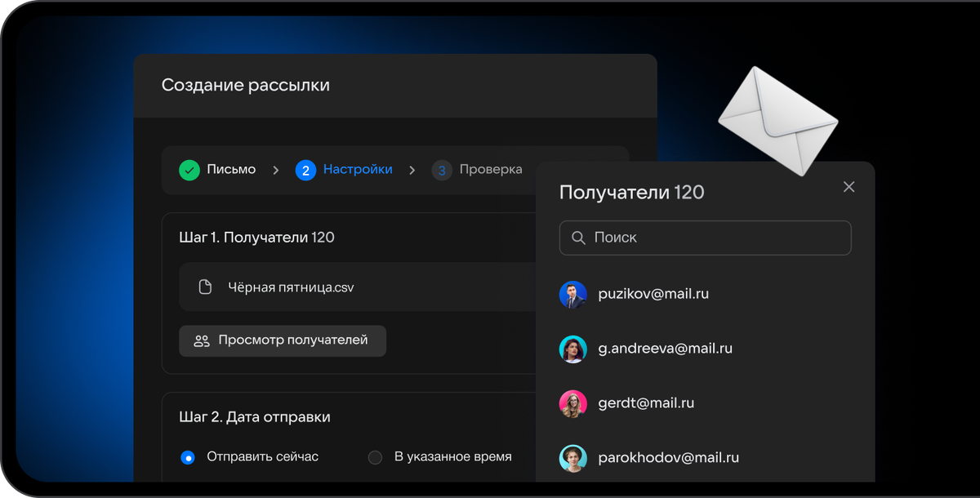The height and width of the screenshot is (498, 980).
Task: Click the chevron after the Настройки step
Action: (x=414, y=170)
